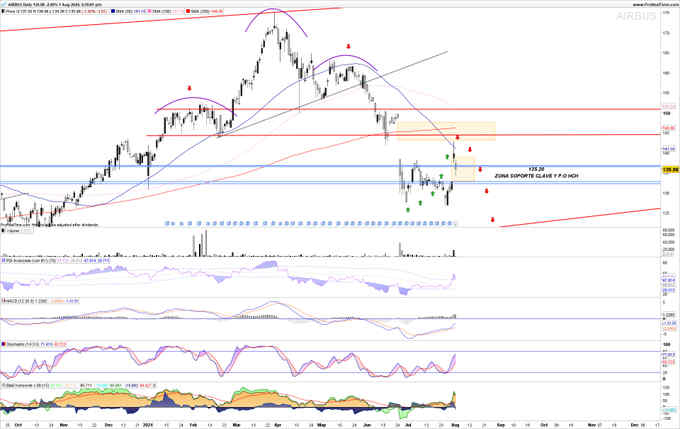Click the pink SMA 150 color swatch
Viewport: 680px width, 429px height.
[150, 11]
